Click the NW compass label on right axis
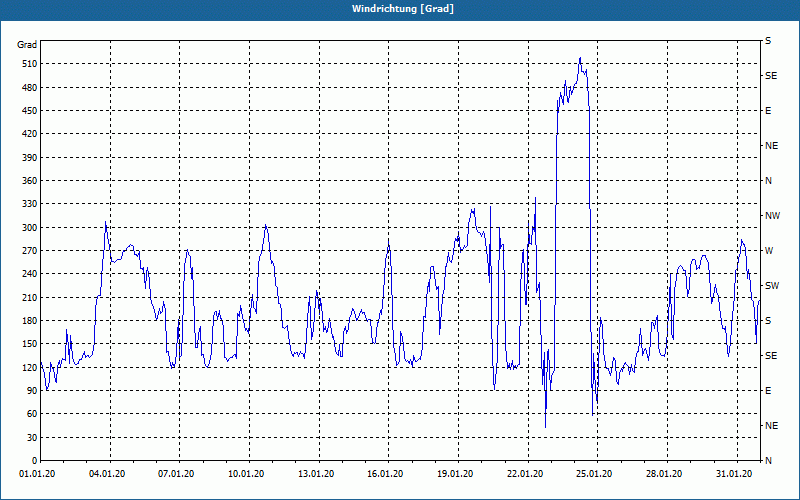Viewport: 800px width, 500px height. pyautogui.click(x=772, y=216)
